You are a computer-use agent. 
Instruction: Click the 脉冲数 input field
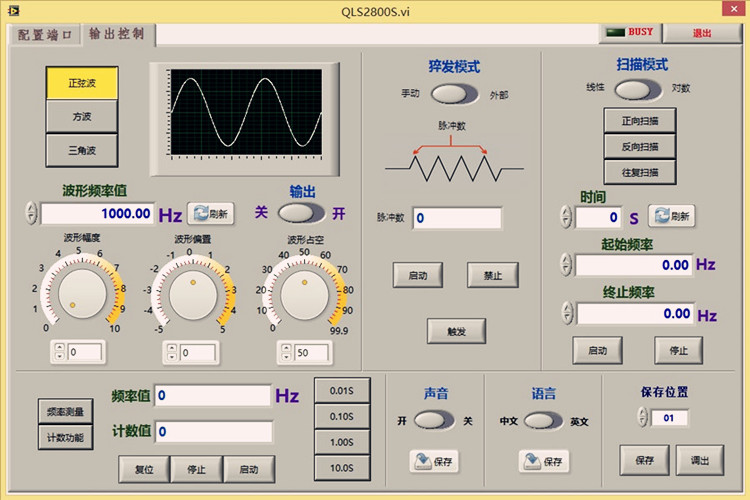pos(456,218)
